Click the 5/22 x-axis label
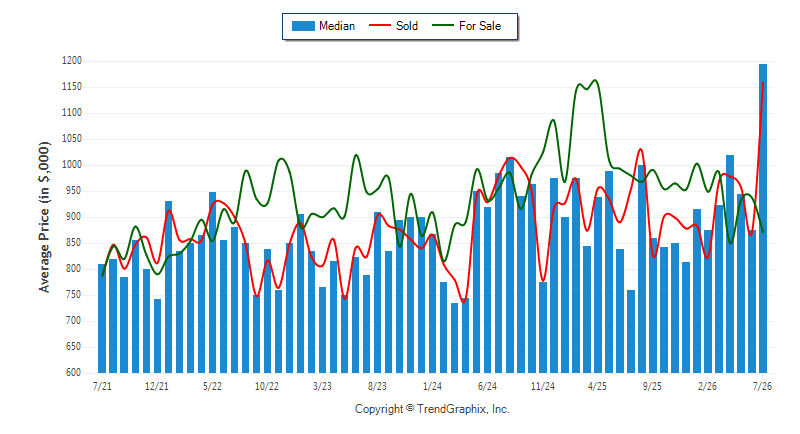Screen dimensions: 800x434 [212, 386]
